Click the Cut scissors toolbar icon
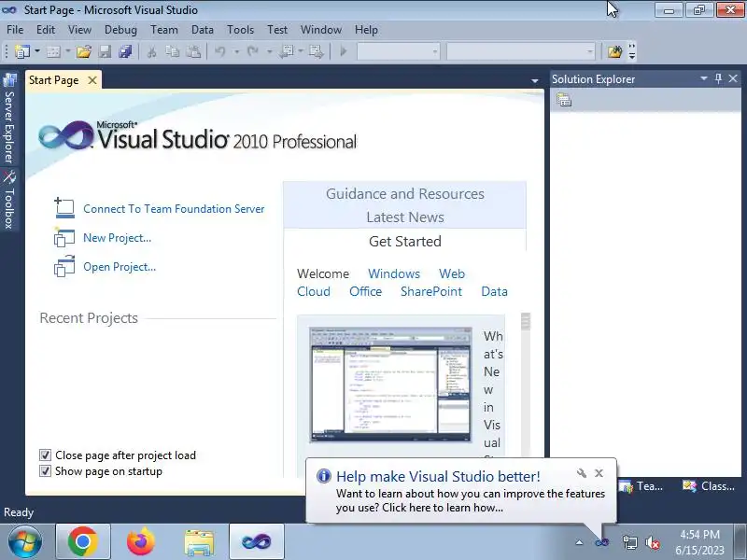Screen dimensions: 747x560 pyautogui.click(x=152, y=51)
